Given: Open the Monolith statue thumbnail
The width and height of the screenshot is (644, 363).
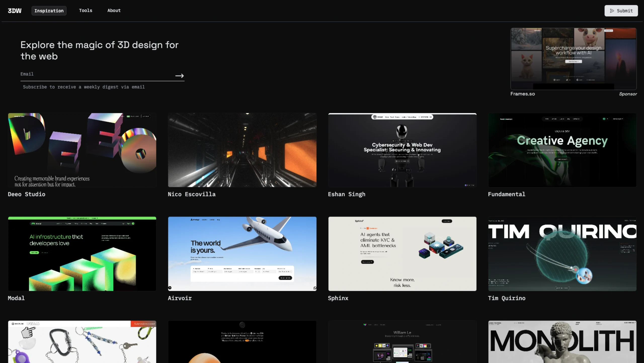Looking at the screenshot, I should tap(562, 342).
